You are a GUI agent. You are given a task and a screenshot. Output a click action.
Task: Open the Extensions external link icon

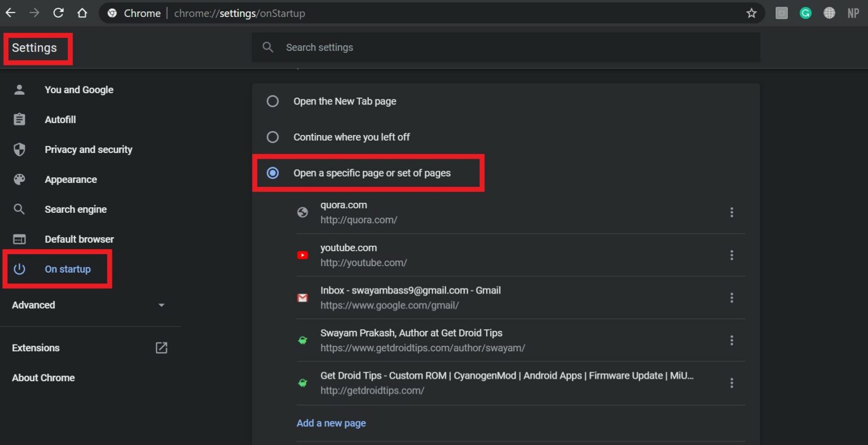pyautogui.click(x=161, y=348)
